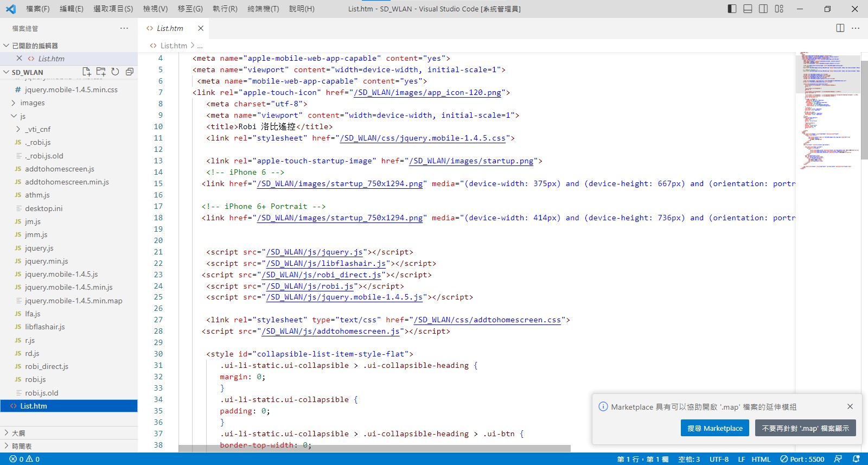
Task: Expand the images folder
Action: tap(68, 103)
